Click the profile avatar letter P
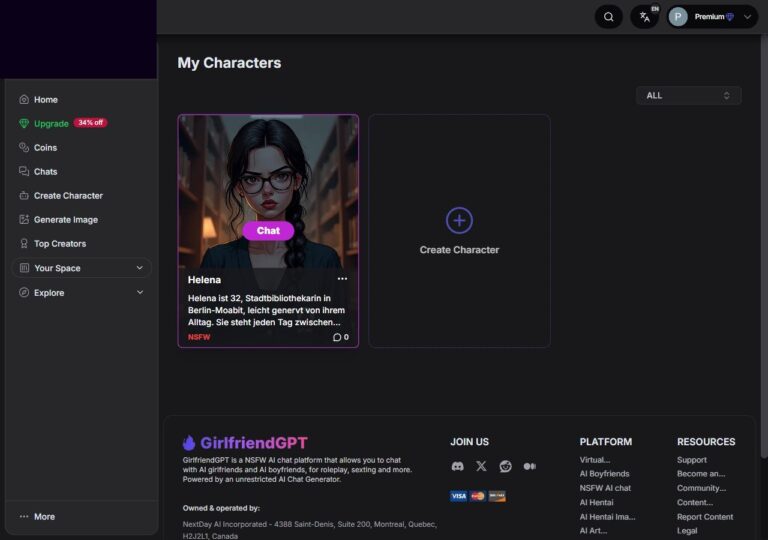This screenshot has width=768, height=540. (x=678, y=17)
